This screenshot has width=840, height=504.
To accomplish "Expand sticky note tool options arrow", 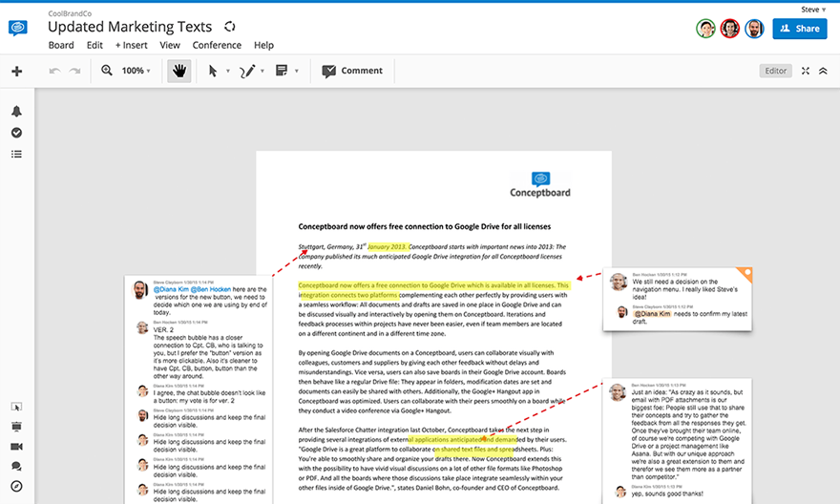I will [296, 71].
